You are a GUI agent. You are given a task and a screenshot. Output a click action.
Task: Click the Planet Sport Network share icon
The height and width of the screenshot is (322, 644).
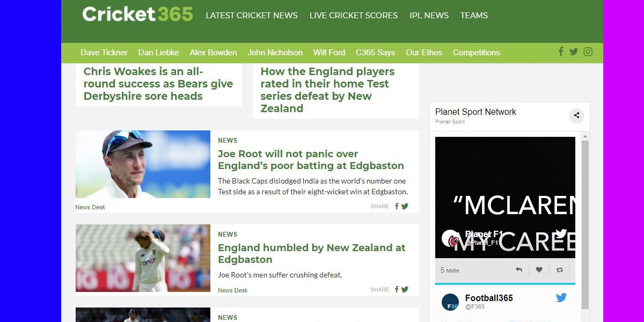[576, 115]
